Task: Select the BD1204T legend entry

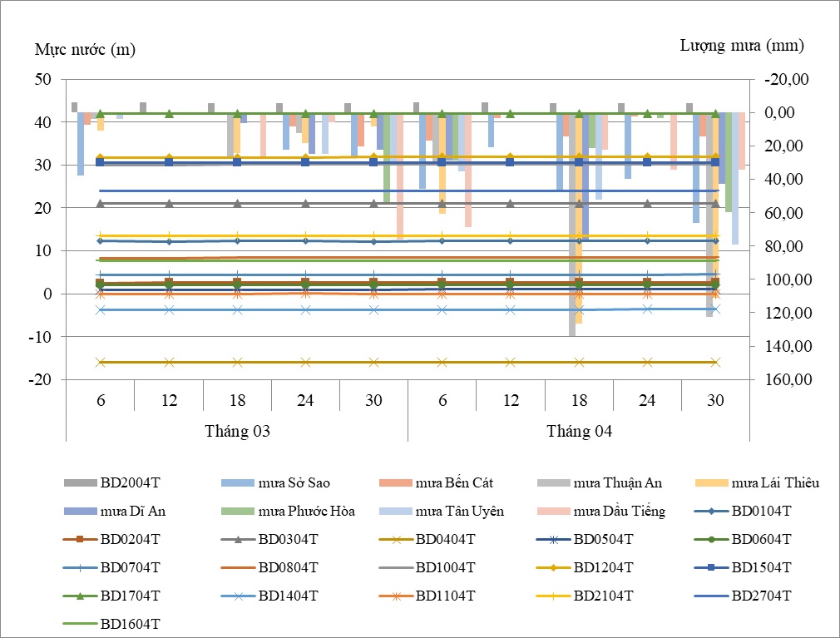Action: 554,567
